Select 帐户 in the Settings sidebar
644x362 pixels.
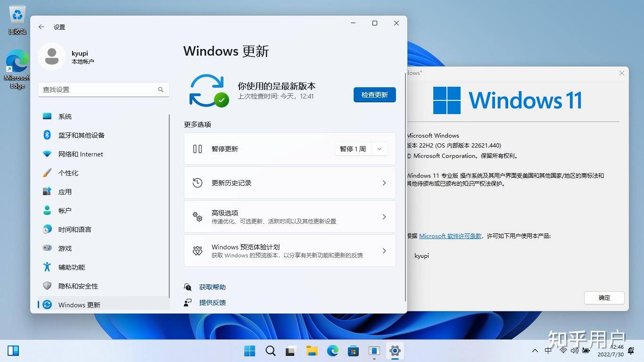(x=65, y=211)
